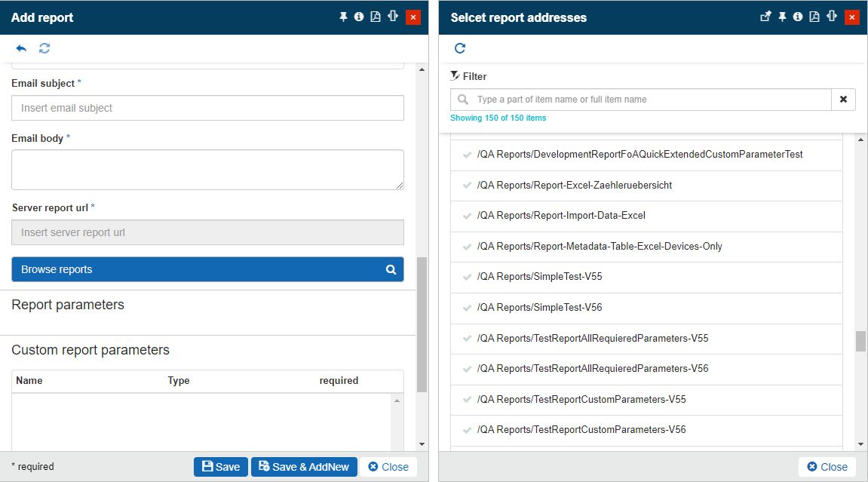Clear the filter search field
The width and height of the screenshot is (868, 482).
[x=843, y=99]
